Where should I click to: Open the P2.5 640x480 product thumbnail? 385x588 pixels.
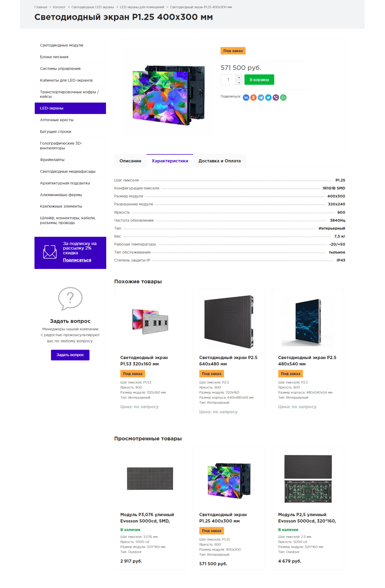click(x=229, y=322)
